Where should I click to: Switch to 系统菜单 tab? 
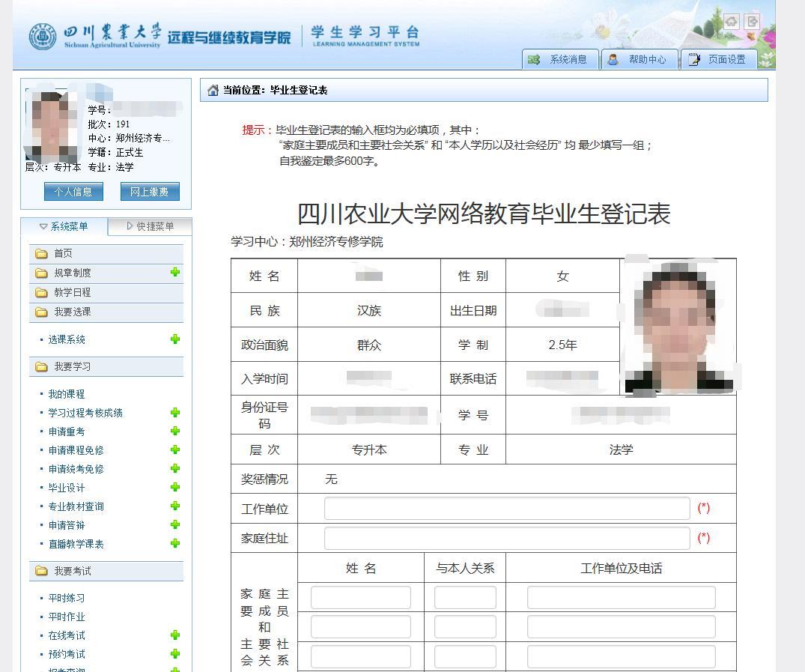point(64,226)
